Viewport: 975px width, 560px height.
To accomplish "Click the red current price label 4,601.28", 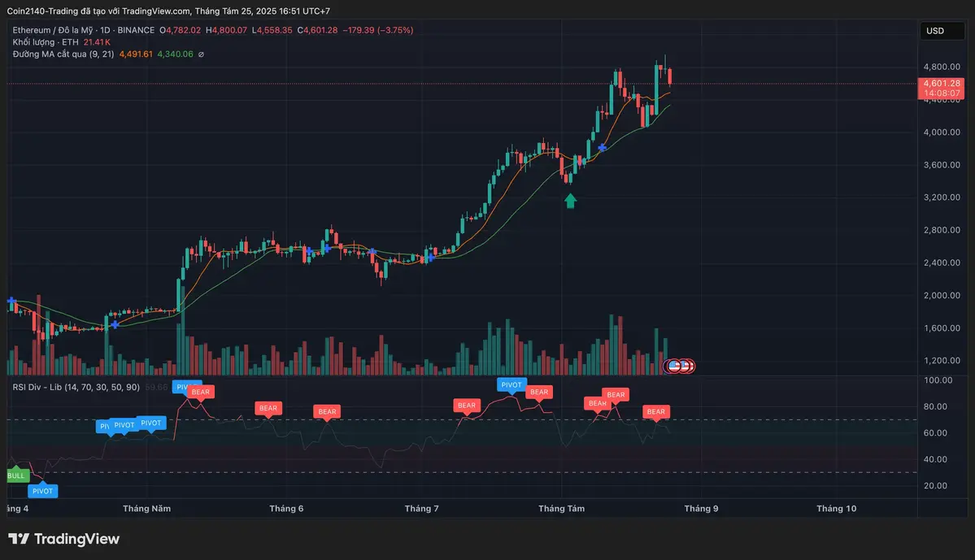I will coord(941,83).
